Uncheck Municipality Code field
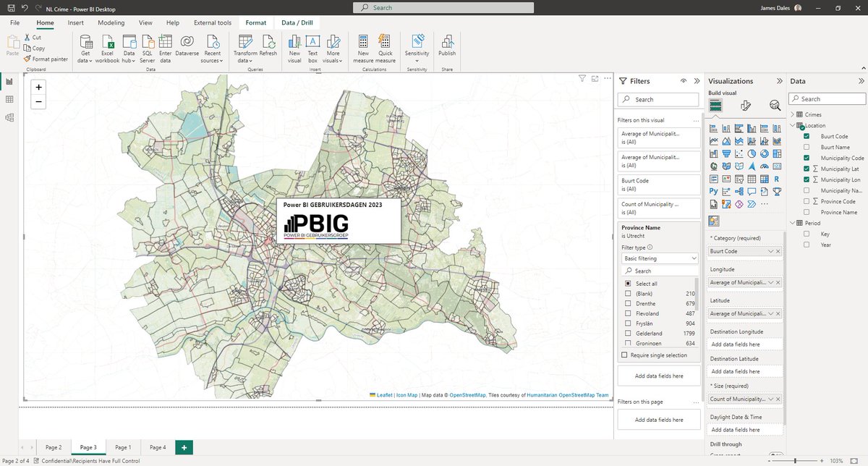The height and width of the screenshot is (466, 868). pyautogui.click(x=807, y=158)
